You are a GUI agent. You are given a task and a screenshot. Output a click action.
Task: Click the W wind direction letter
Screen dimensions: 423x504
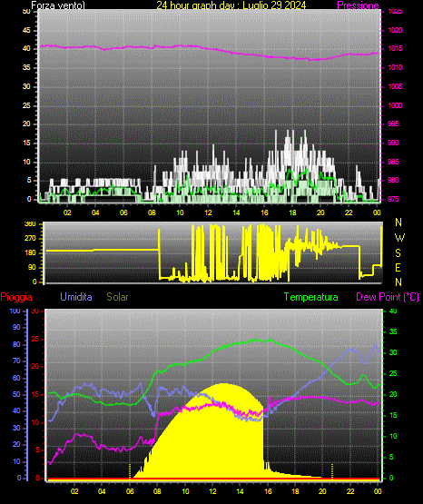click(399, 238)
